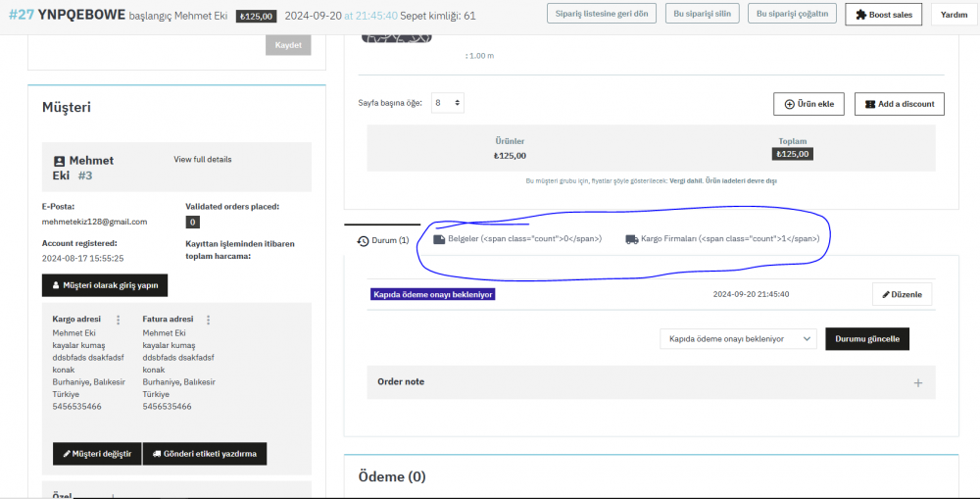This screenshot has height=499, width=980.
Task: Click customer name Mehmet Eki #3 link
Action: point(83,169)
